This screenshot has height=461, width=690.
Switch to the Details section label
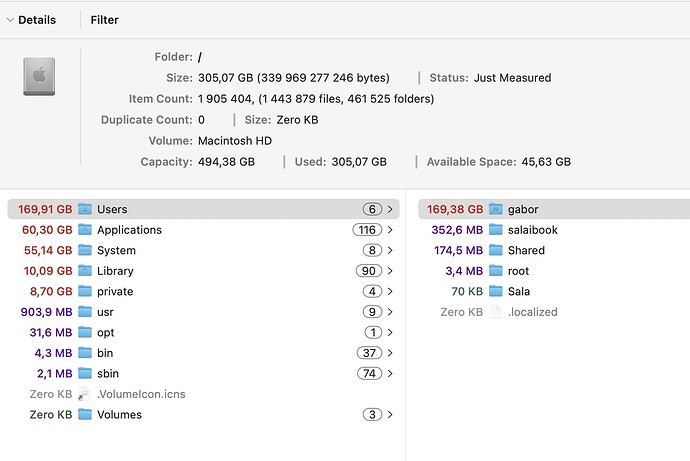(37, 20)
